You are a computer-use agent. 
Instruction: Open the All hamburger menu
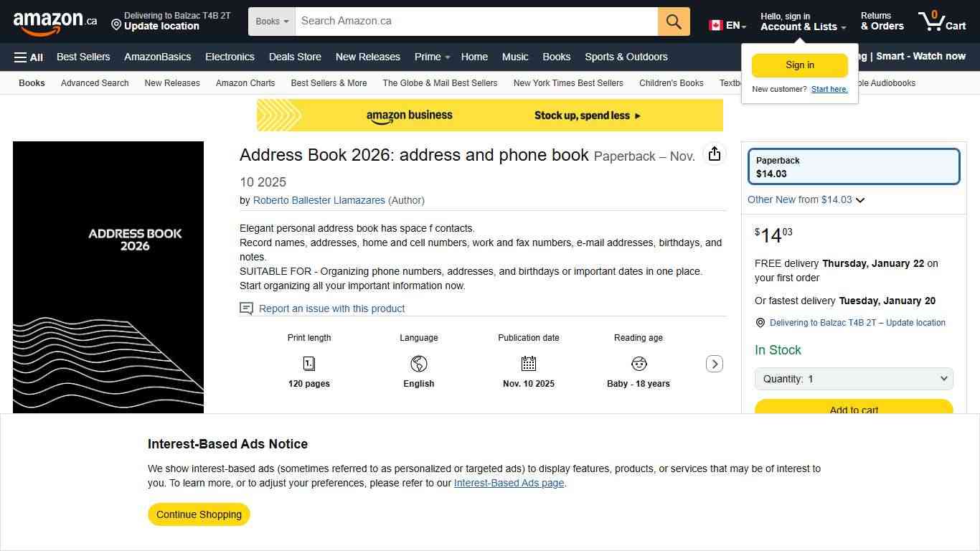pyautogui.click(x=27, y=57)
